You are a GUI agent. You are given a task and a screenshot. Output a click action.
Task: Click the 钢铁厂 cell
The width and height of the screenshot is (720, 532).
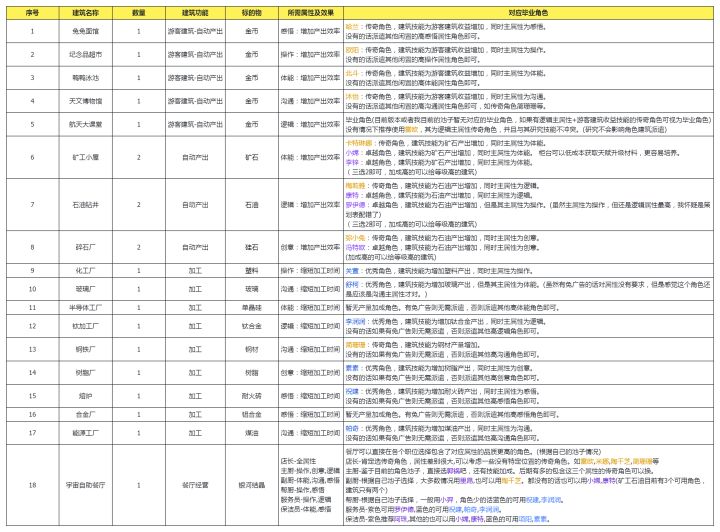click(85, 350)
